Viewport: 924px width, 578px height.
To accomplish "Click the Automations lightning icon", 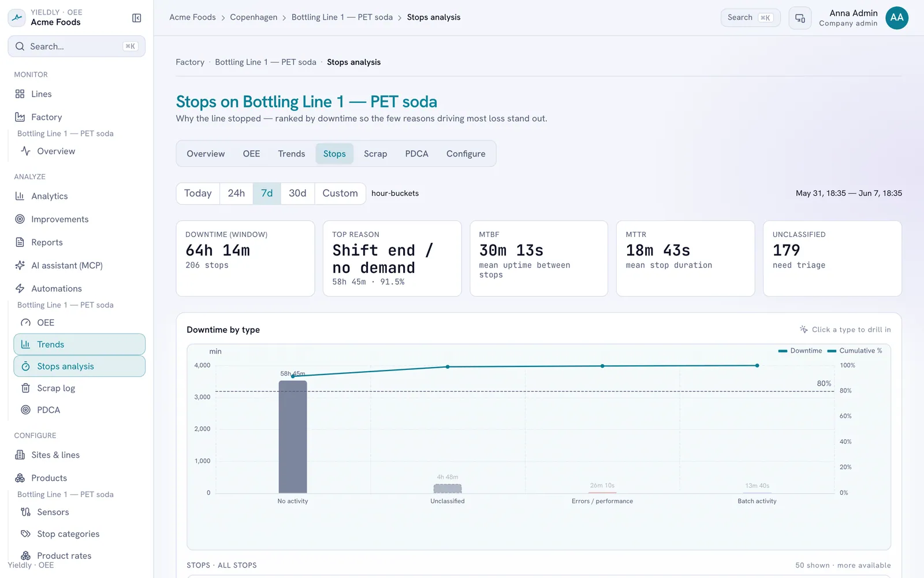I will point(20,288).
